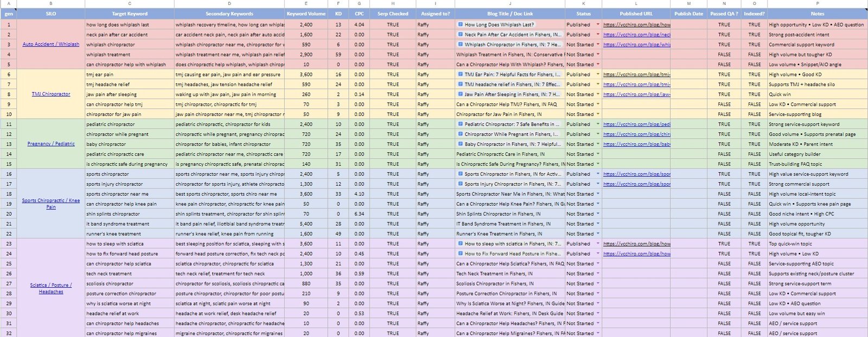Click doc icon beside How Long Does Whiplash Last?
The width and height of the screenshot is (868, 337).
461,24
